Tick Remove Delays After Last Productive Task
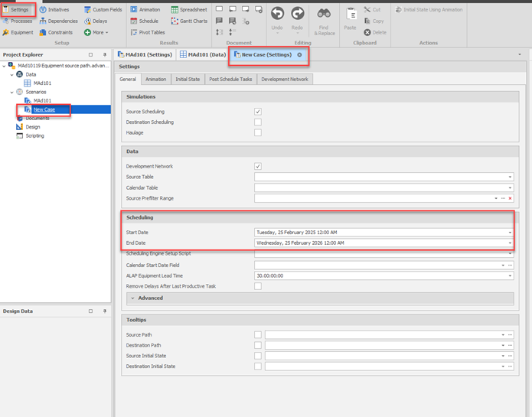The width and height of the screenshot is (532, 417). tap(258, 286)
